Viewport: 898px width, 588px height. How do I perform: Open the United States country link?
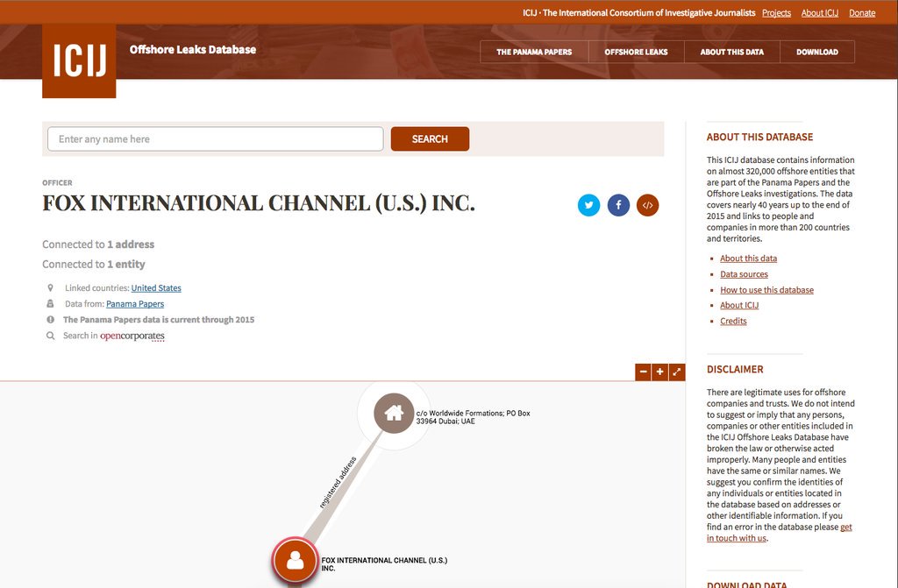point(156,288)
